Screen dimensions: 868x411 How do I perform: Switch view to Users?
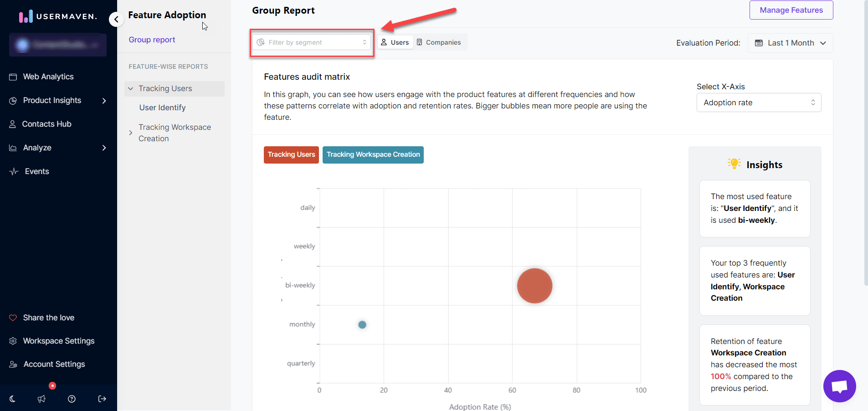click(395, 42)
